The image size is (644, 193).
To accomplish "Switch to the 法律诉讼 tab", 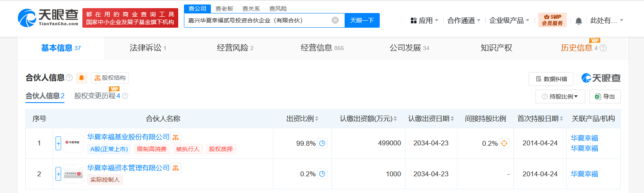I will (148, 48).
